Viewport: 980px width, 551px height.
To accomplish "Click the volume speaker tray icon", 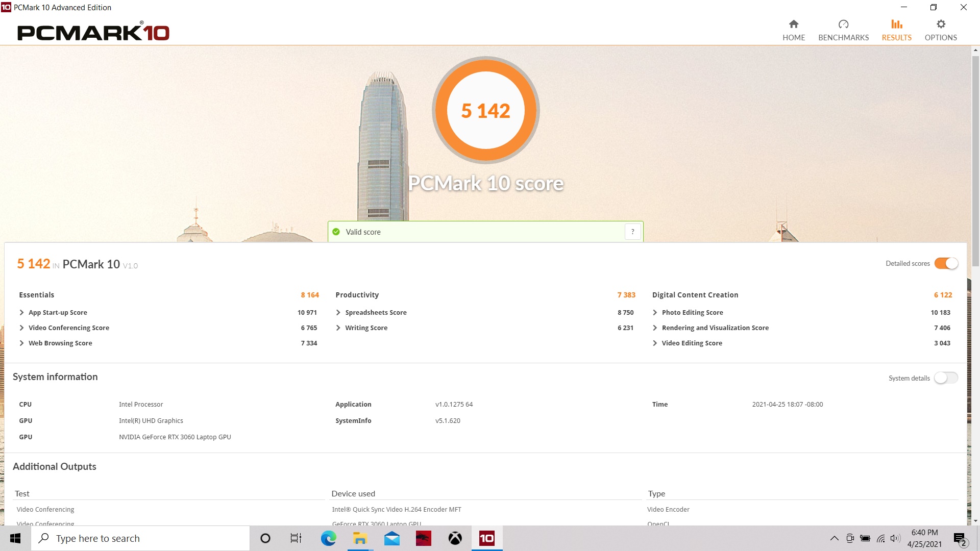I will [895, 538].
